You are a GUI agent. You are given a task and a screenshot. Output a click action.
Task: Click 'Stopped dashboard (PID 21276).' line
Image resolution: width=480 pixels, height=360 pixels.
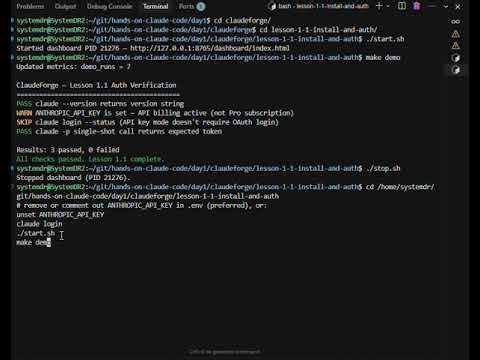(x=73, y=178)
